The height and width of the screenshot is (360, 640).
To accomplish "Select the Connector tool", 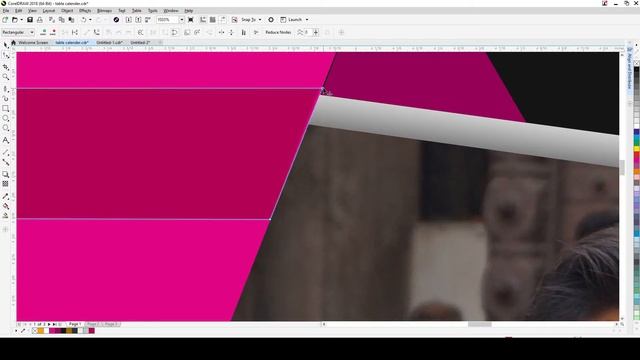I will click(6, 162).
